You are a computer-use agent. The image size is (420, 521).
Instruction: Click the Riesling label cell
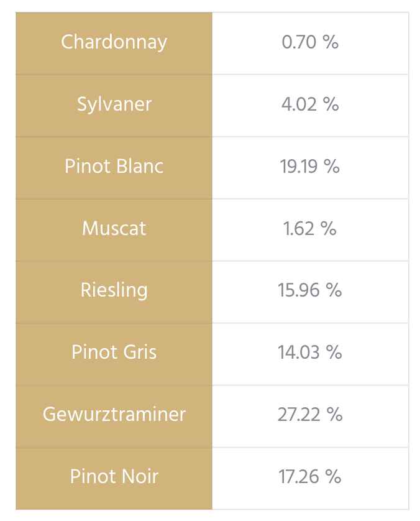click(x=114, y=290)
